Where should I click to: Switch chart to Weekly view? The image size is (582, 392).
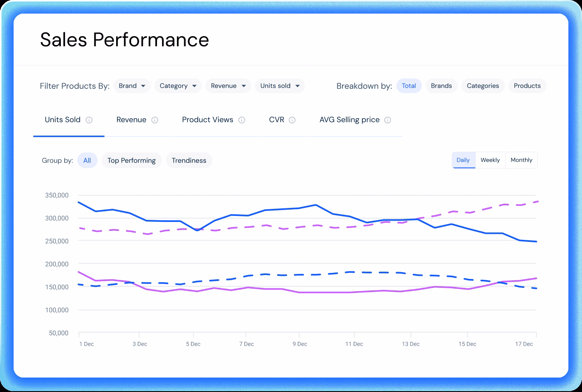click(490, 160)
